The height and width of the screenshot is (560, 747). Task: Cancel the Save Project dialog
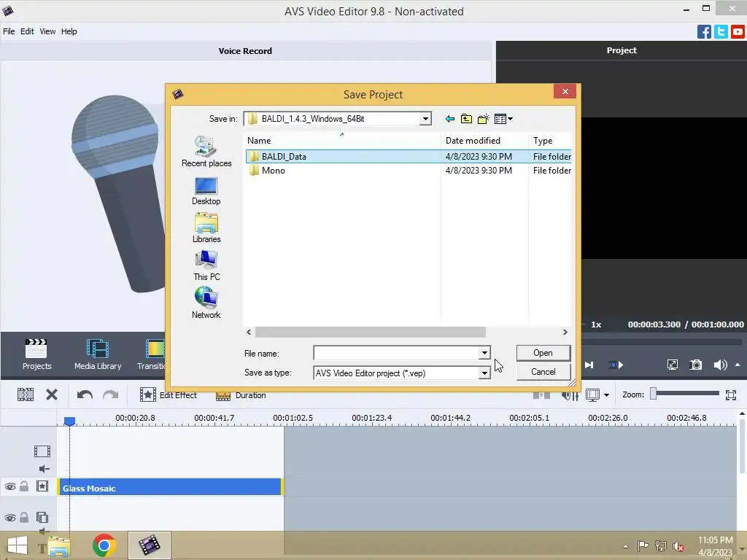(543, 372)
